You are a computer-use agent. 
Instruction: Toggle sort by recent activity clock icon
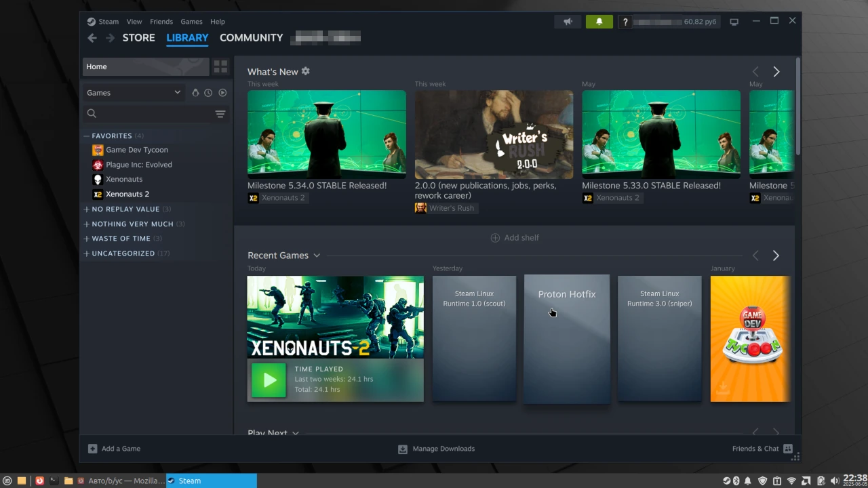[x=208, y=93]
